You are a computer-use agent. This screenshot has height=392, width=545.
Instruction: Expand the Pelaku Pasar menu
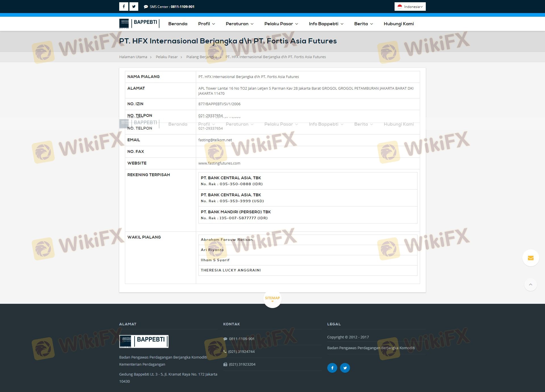click(x=281, y=24)
